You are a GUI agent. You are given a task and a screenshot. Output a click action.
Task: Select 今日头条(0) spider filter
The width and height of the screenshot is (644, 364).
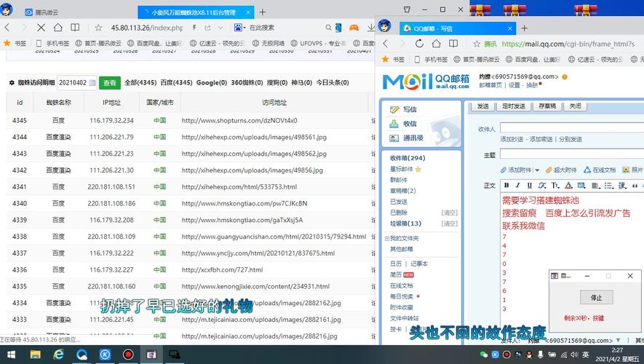click(x=333, y=82)
